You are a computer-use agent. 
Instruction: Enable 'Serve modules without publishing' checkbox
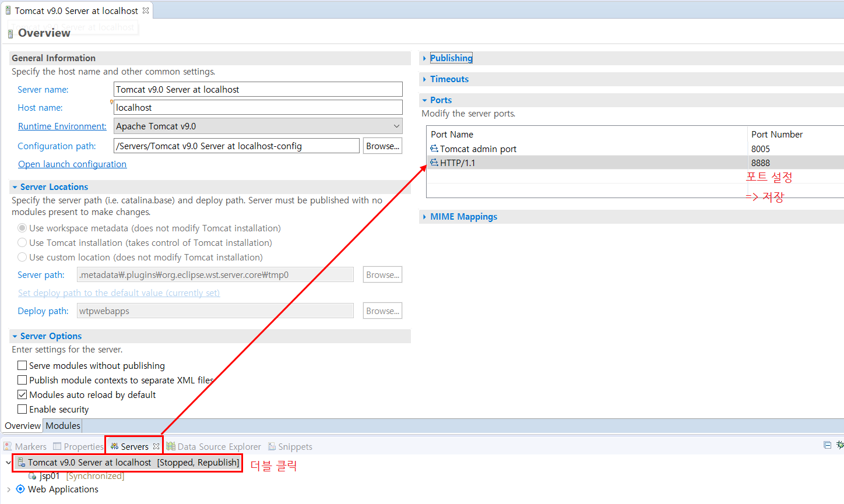pos(22,365)
